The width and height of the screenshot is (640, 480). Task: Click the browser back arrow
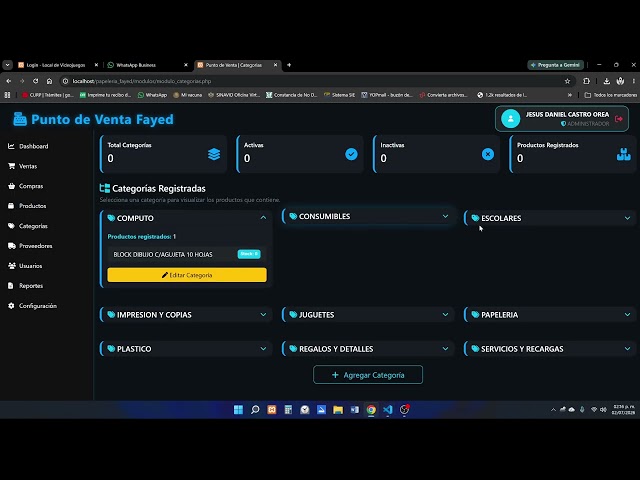coord(9,81)
